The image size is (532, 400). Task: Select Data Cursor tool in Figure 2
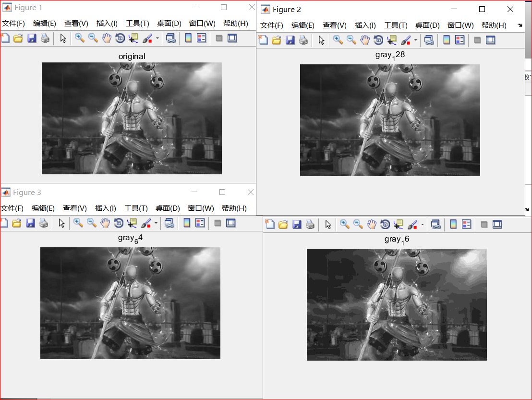point(392,40)
